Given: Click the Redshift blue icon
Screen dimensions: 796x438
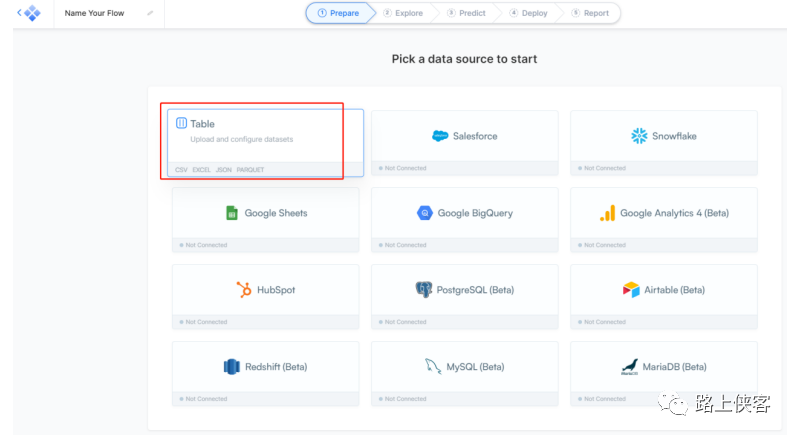Looking at the screenshot, I should [x=231, y=366].
